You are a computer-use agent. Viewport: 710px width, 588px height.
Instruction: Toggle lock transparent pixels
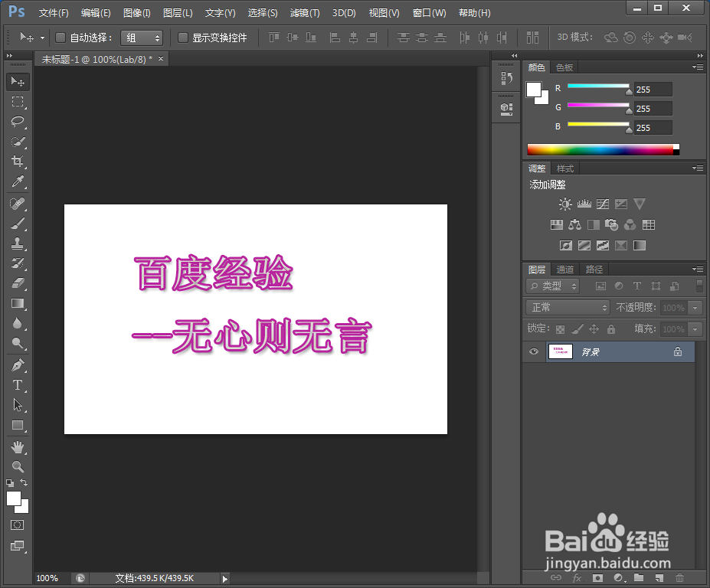click(x=560, y=329)
